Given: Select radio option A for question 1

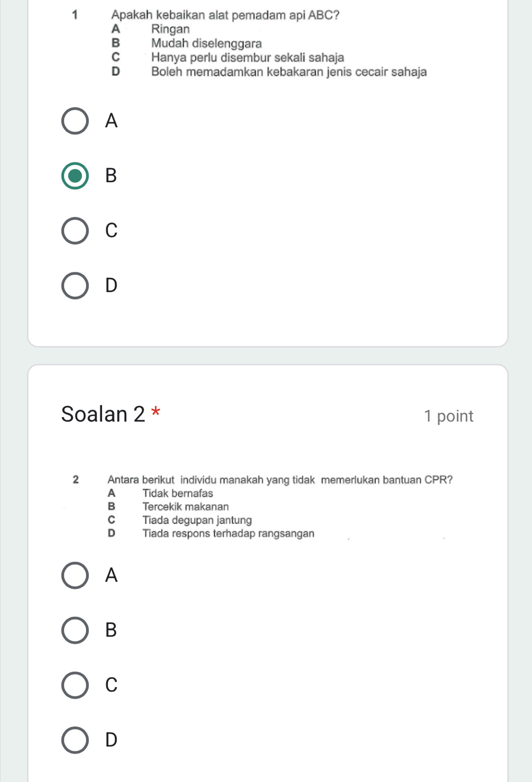Looking at the screenshot, I should pos(75,121).
